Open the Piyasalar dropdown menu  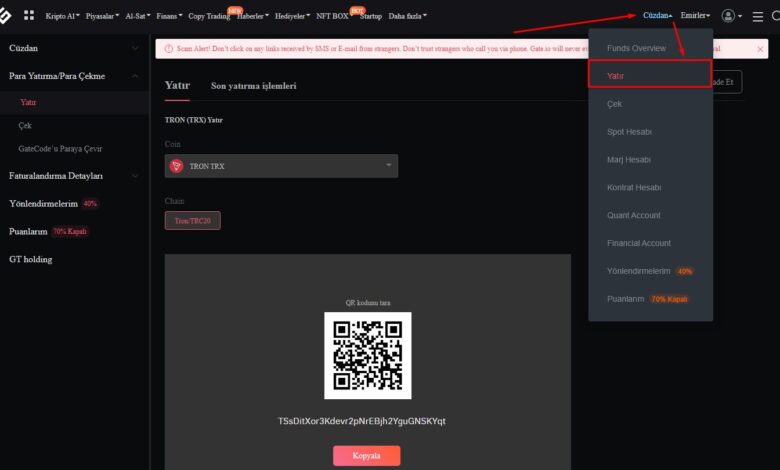pyautogui.click(x=102, y=16)
